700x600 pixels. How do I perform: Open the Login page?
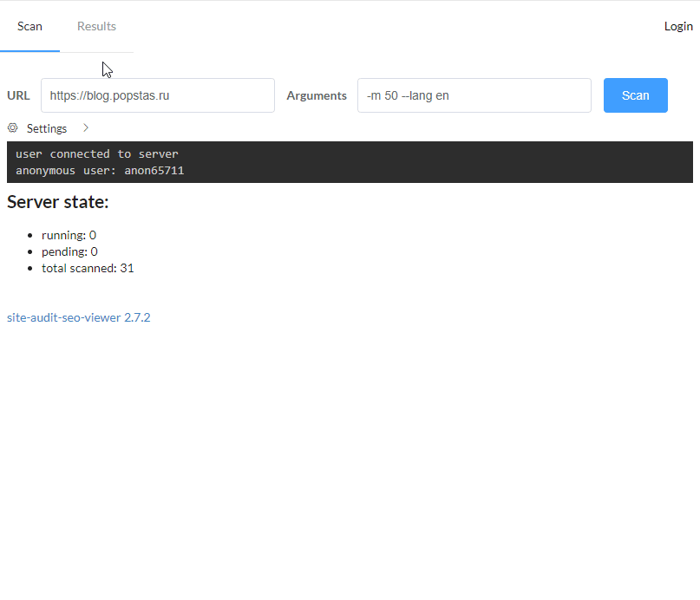point(678,26)
